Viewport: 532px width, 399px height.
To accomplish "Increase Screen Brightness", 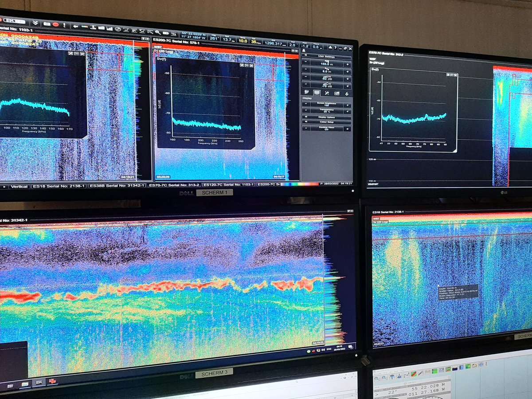I will (x=348, y=105).
